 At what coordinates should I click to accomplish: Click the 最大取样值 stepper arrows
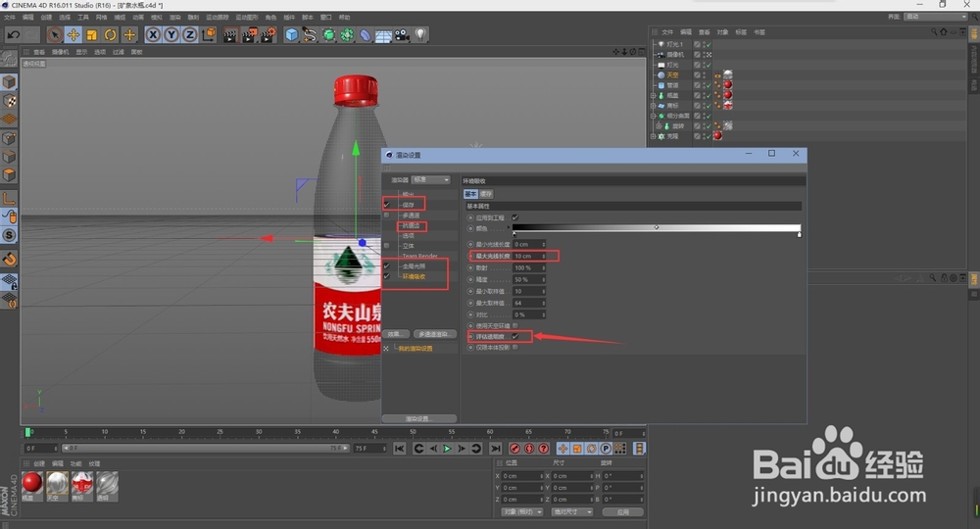pos(544,303)
